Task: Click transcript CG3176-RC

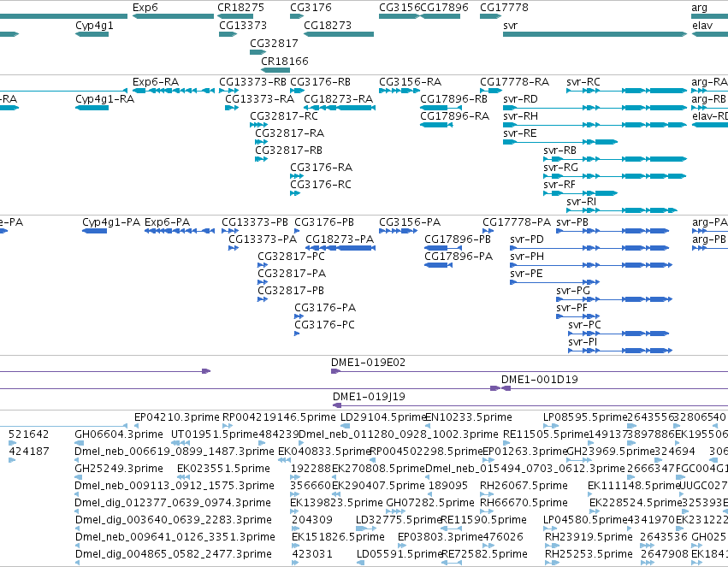Action: pyautogui.click(x=295, y=193)
